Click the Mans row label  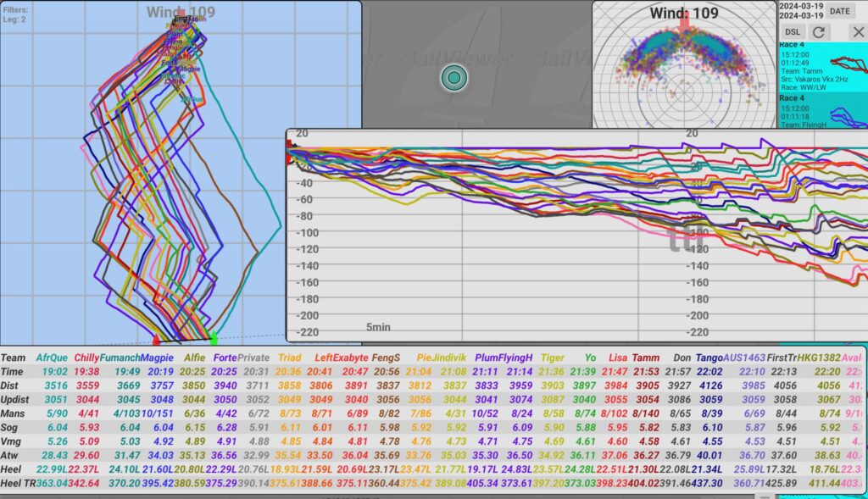13,413
